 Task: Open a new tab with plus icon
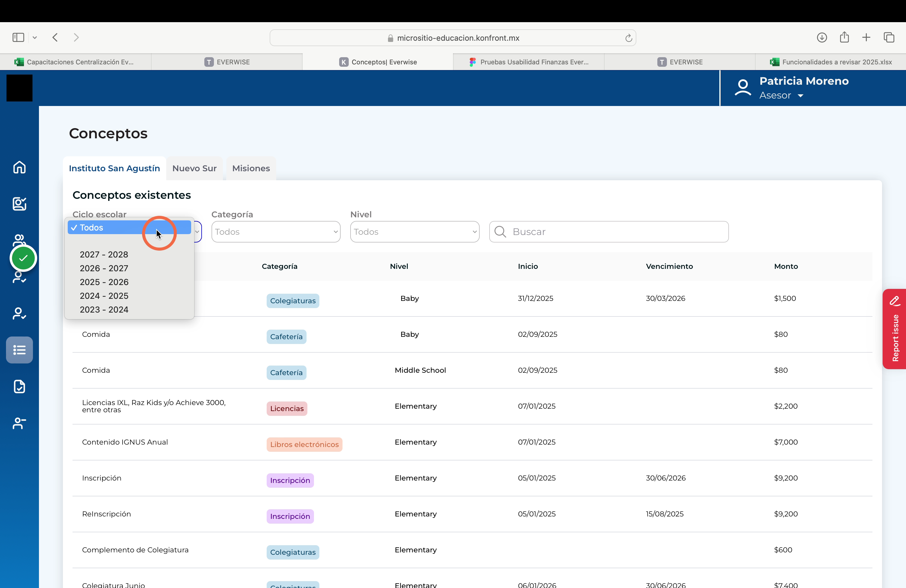pos(866,37)
